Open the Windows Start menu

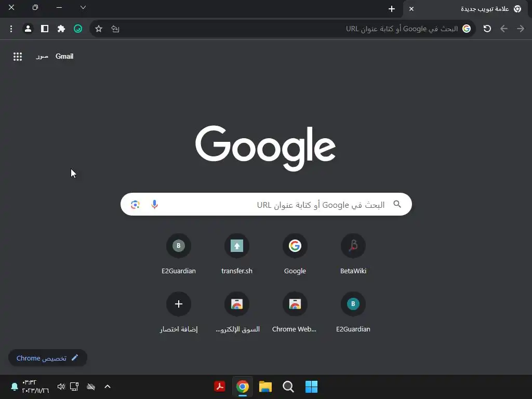point(311,387)
